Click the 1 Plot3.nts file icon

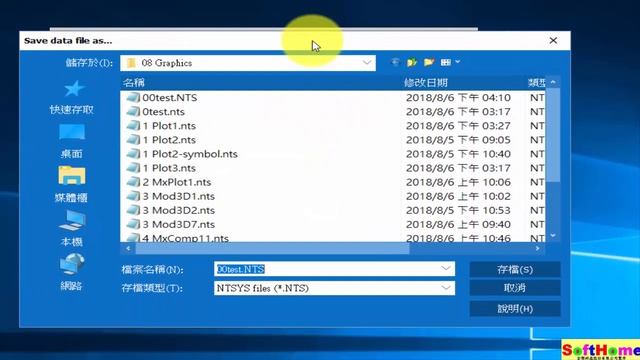point(133,168)
